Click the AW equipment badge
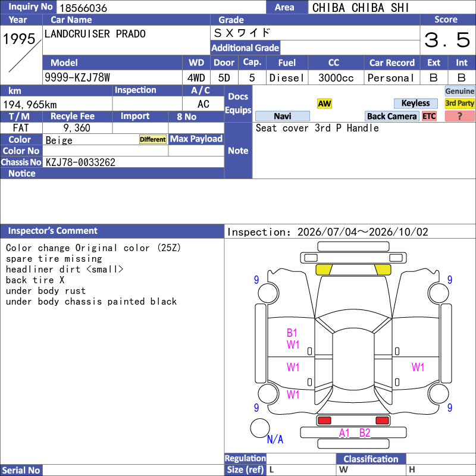Image resolution: width=476 pixels, height=476 pixels. click(x=324, y=104)
